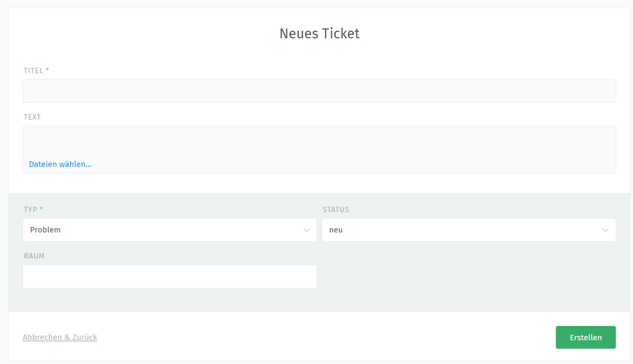This screenshot has height=364, width=633.
Task: Select the neu status value text
Action: 336,230
